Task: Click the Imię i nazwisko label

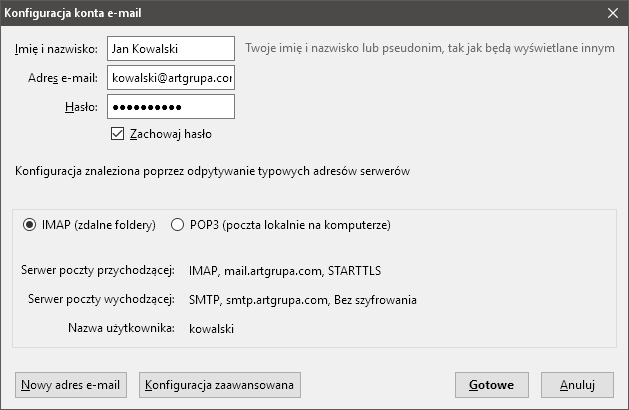Action: (x=56, y=49)
